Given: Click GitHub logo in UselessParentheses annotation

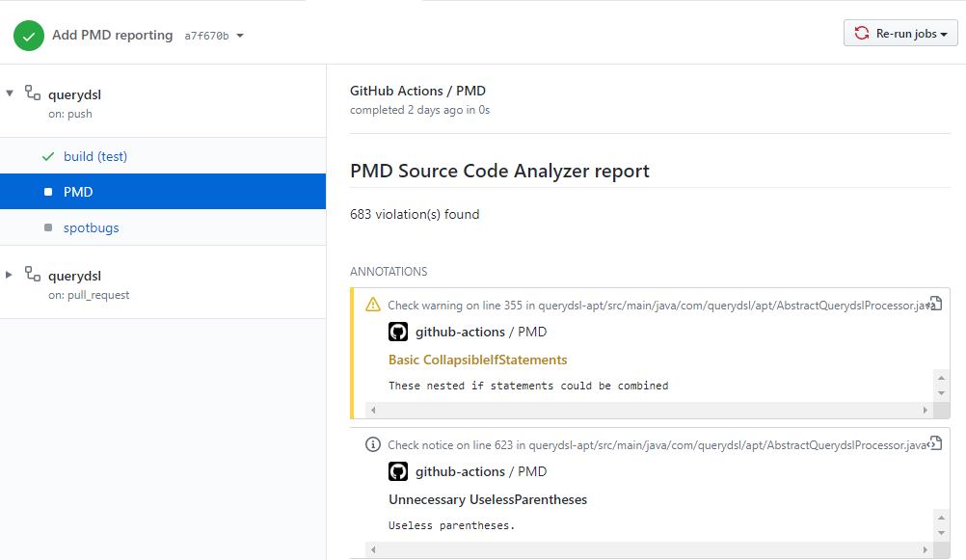Looking at the screenshot, I should 398,472.
